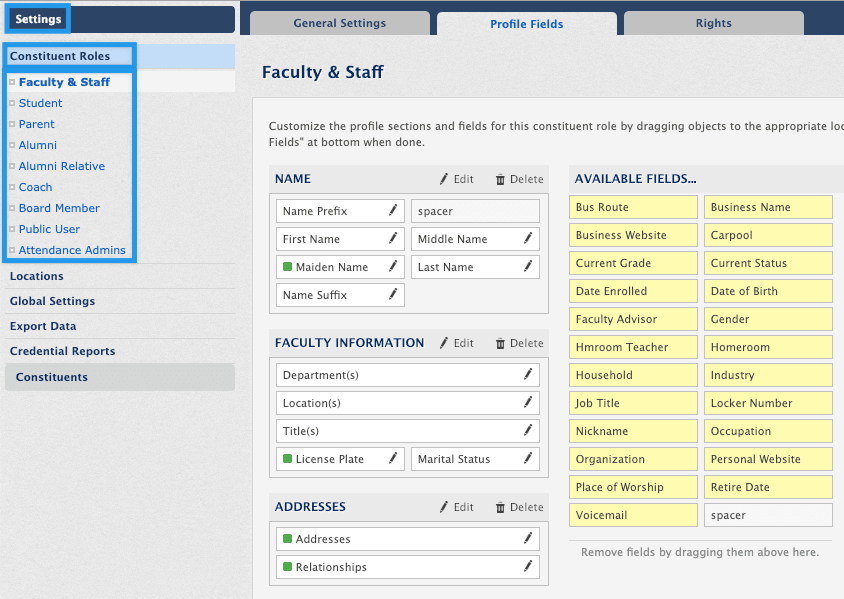Select Attendance Admins role
Viewport: 844px width, 599px height.
click(72, 250)
